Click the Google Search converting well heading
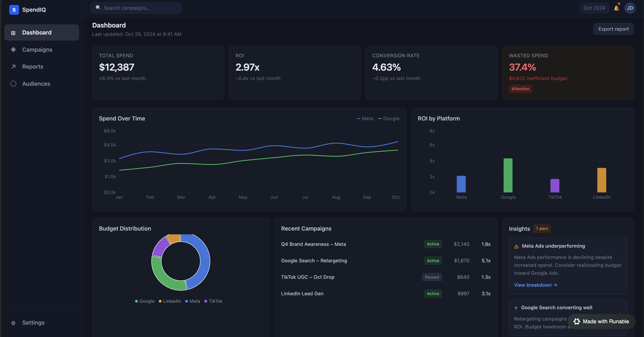 (556, 307)
